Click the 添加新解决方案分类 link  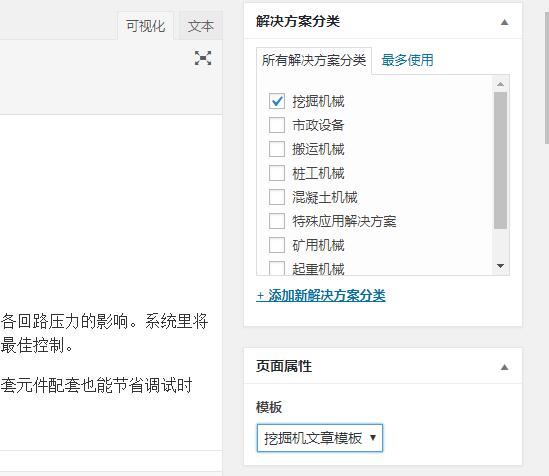[x=321, y=296]
